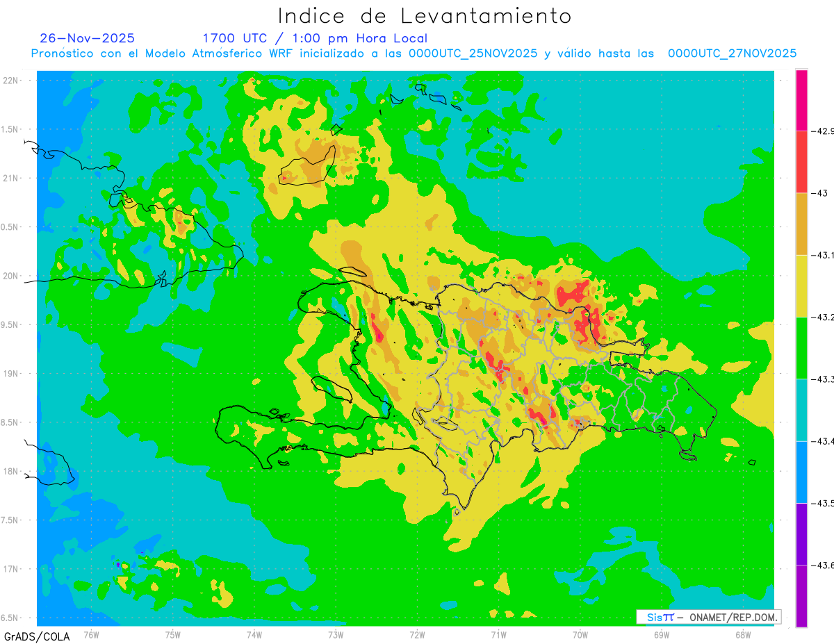Click the purple color bar segment below -43.6

(x=801, y=595)
